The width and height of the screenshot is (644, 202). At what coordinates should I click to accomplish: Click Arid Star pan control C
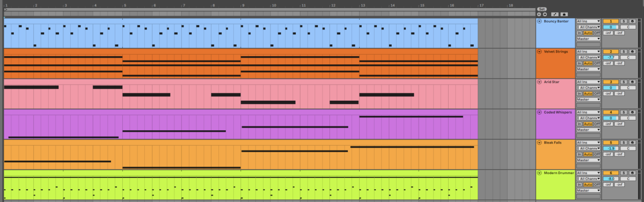tap(628, 88)
